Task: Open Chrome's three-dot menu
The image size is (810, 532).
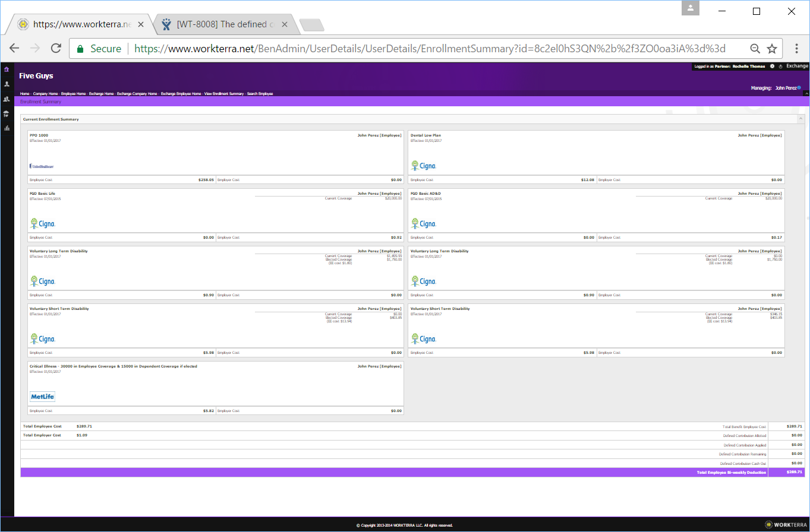Action: pyautogui.click(x=795, y=49)
